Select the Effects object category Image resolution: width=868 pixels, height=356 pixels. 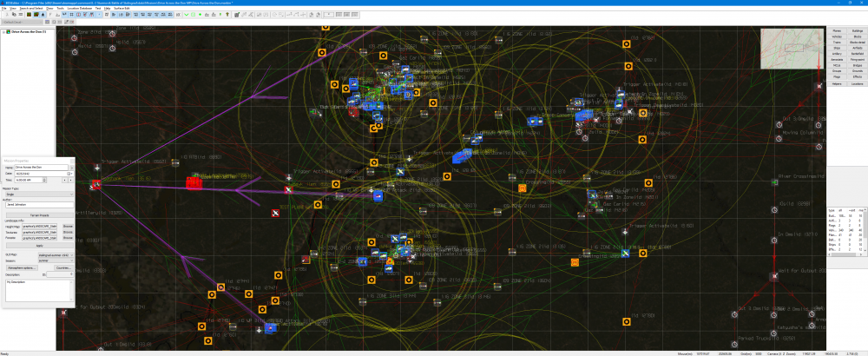858,76
